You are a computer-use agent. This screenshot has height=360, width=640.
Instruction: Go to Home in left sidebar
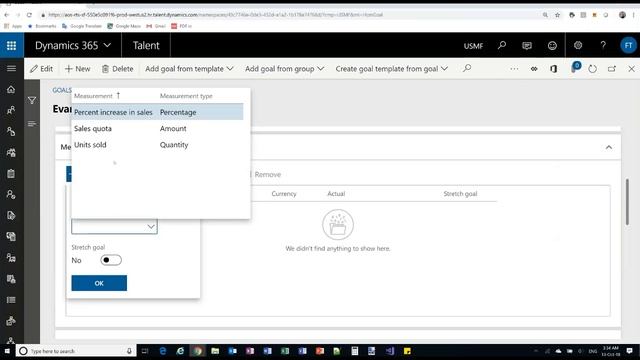click(x=11, y=89)
